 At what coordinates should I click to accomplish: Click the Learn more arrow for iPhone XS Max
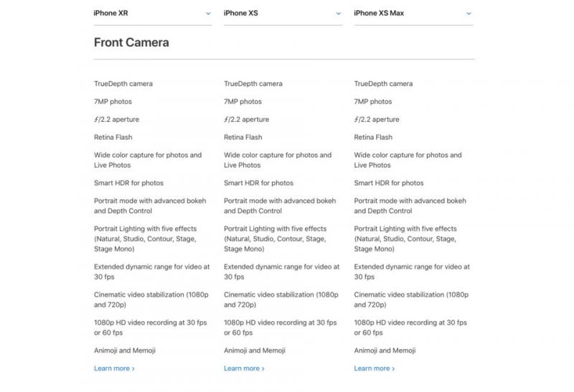[x=393, y=368]
